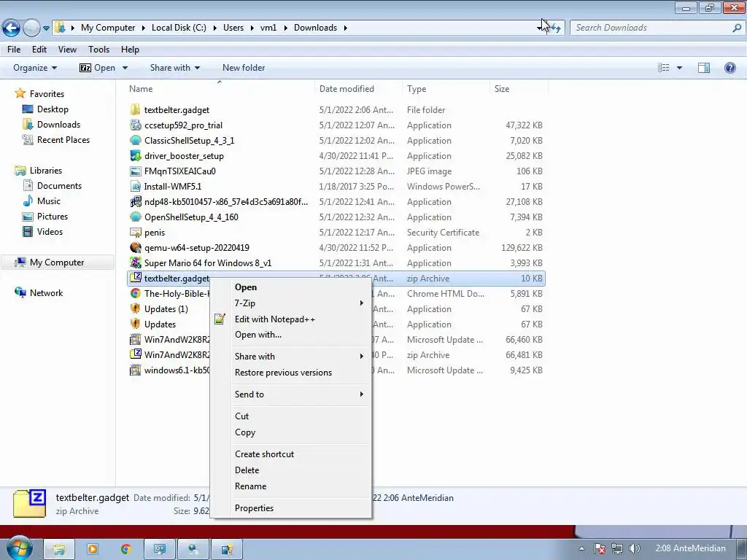
Task: Refresh the Downloads folder view
Action: [x=555, y=28]
